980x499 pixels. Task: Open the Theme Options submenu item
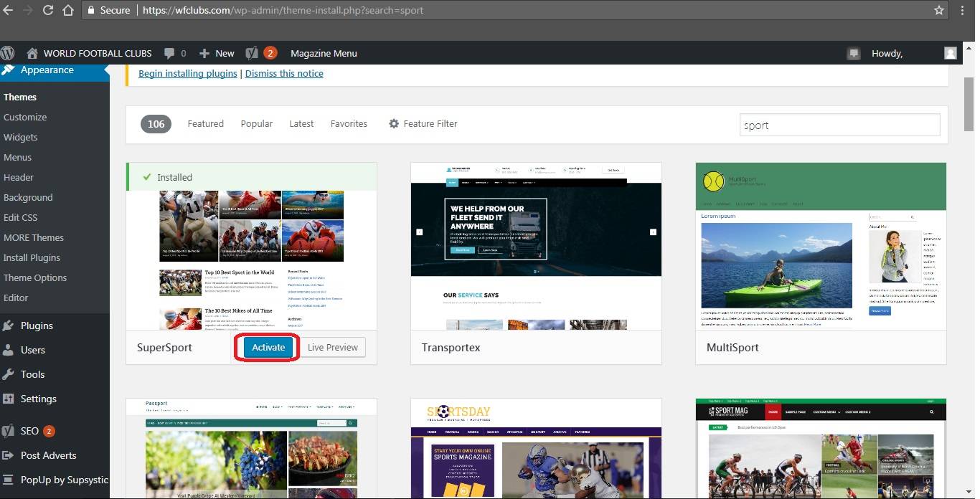(x=35, y=277)
